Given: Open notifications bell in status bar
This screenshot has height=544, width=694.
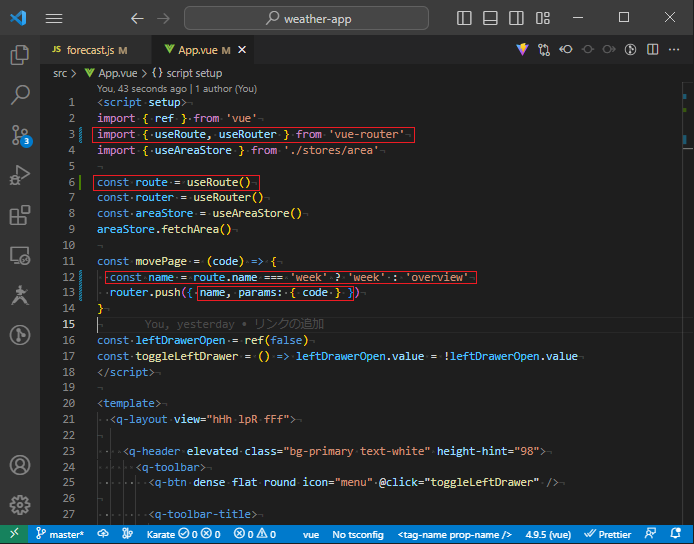Looking at the screenshot, I should click(675, 534).
